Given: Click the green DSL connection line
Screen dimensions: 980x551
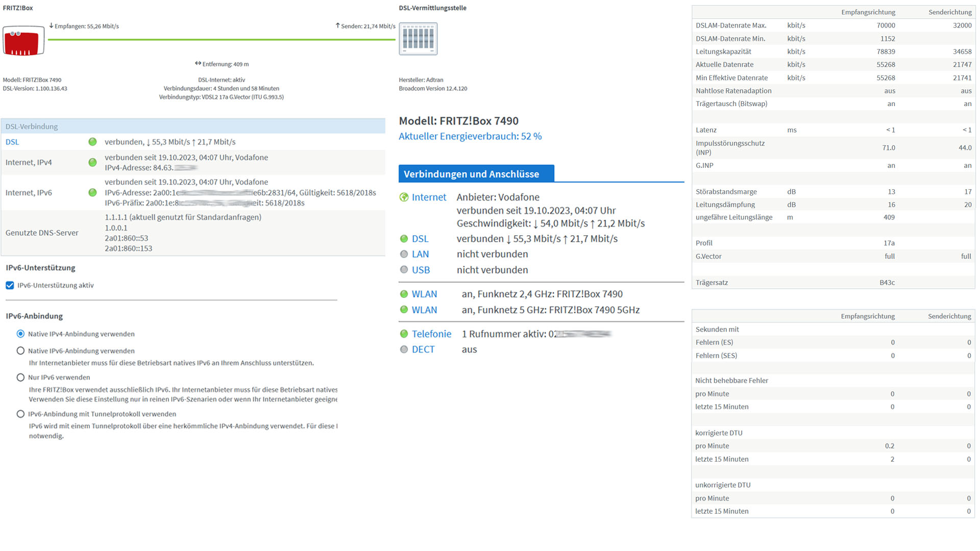Looking at the screenshot, I should tap(222, 39).
